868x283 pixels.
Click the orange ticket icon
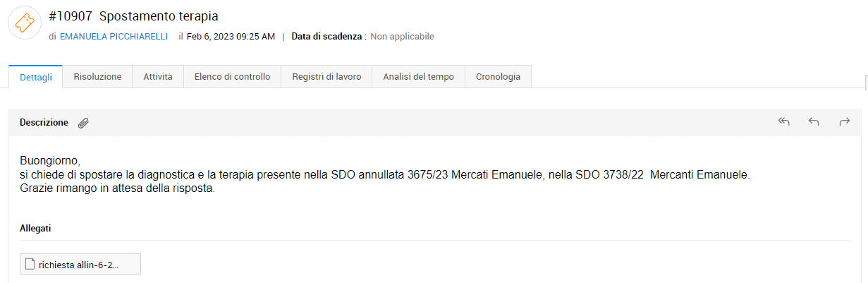click(x=24, y=23)
